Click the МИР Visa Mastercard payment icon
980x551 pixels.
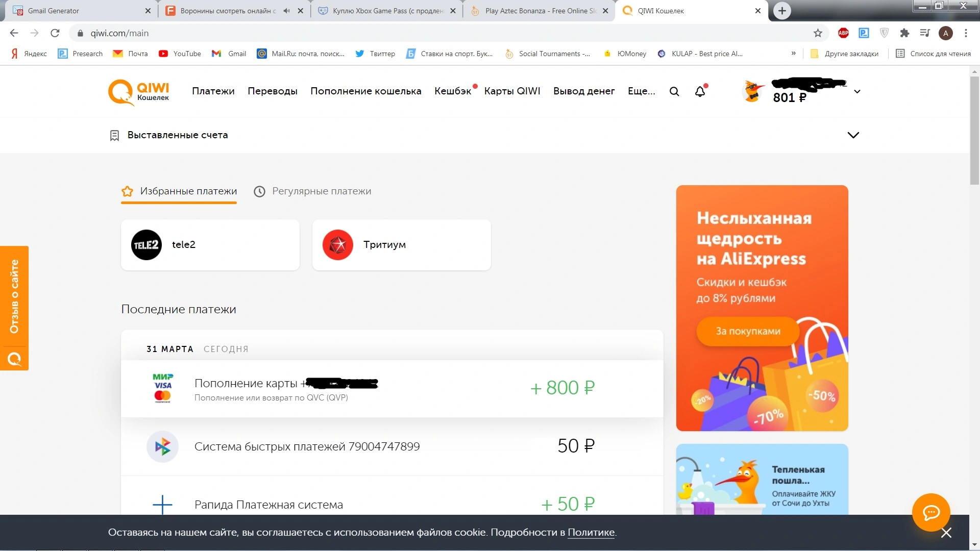click(163, 388)
